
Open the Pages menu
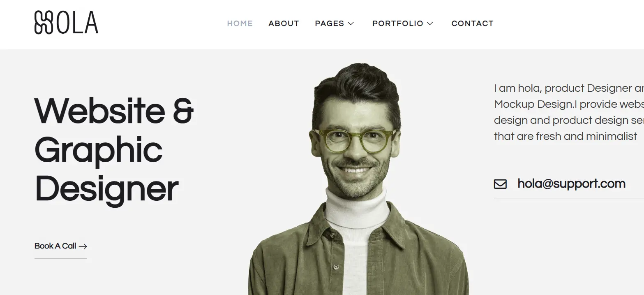click(x=334, y=23)
